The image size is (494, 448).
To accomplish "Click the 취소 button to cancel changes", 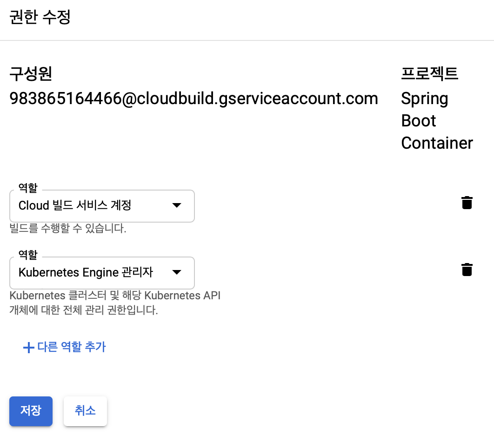I will pos(85,411).
